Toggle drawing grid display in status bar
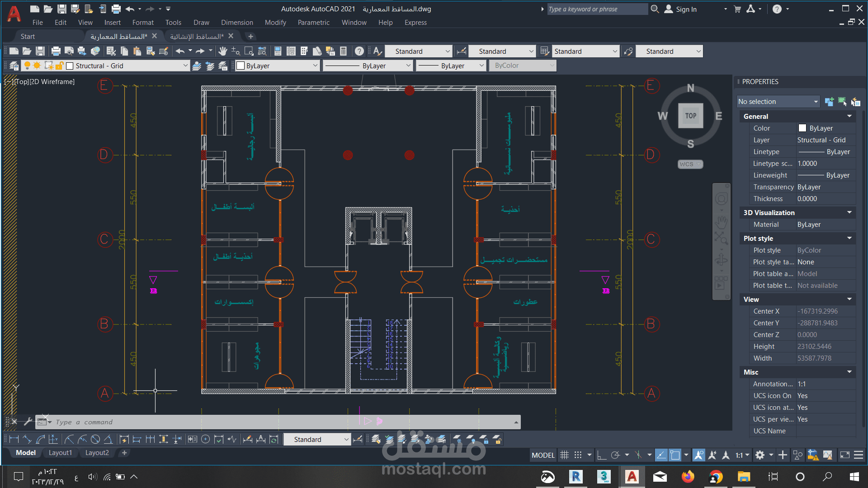 (x=564, y=455)
